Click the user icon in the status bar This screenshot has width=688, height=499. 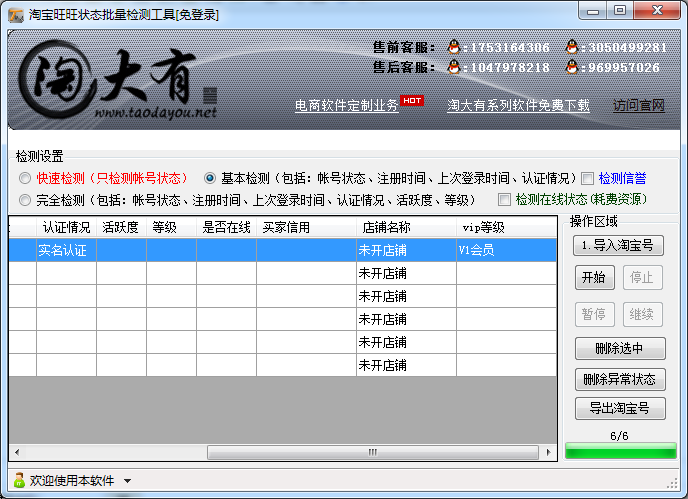pyautogui.click(x=19, y=481)
